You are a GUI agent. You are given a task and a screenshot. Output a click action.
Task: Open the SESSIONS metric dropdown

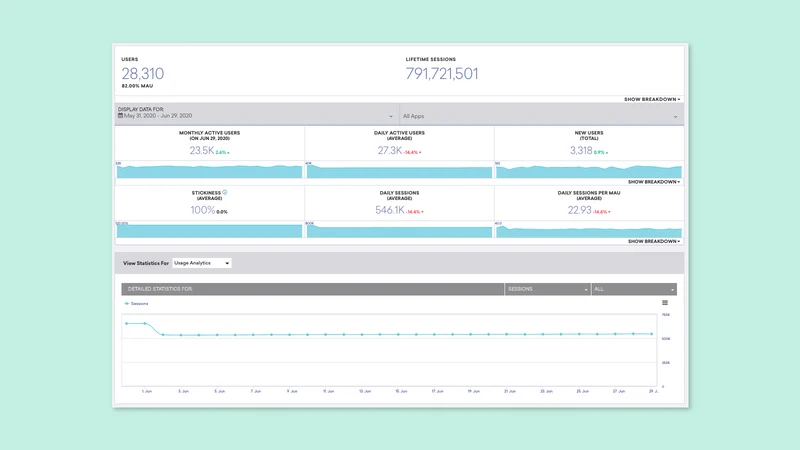coord(547,289)
